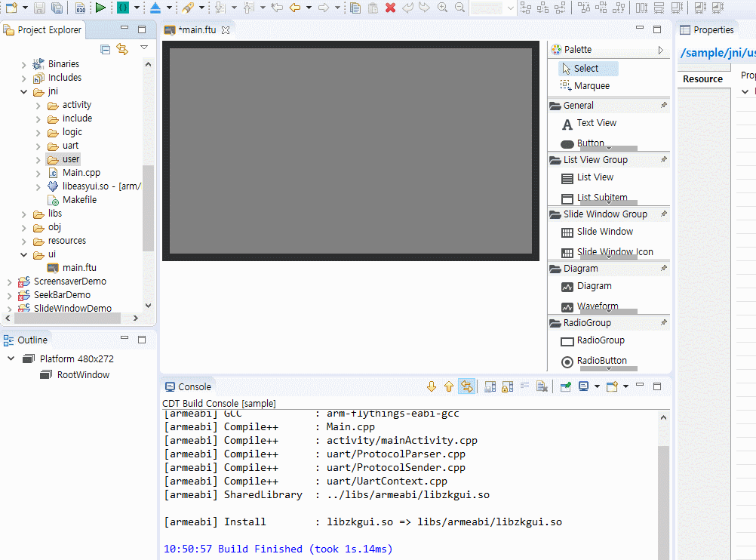Pin the RadioGroup palette drawer
The width and height of the screenshot is (756, 560).
[664, 322]
